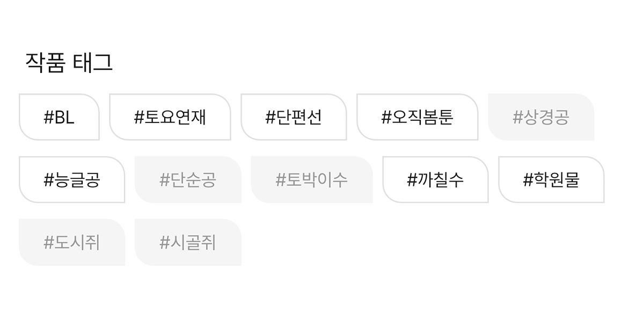This screenshot has height=319, width=644.
Task: Open the #단편선 tag page
Action: (x=294, y=117)
